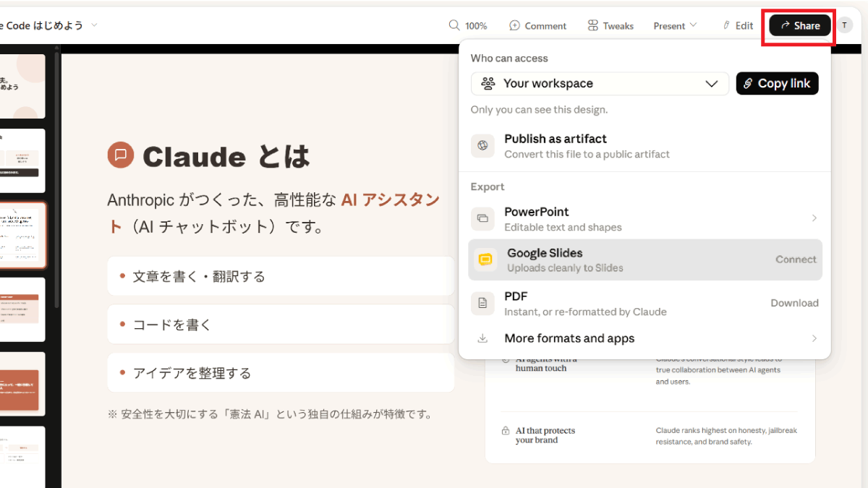Screen dimensions: 868x488
Task: Click the Copy link button
Action: [778, 83]
